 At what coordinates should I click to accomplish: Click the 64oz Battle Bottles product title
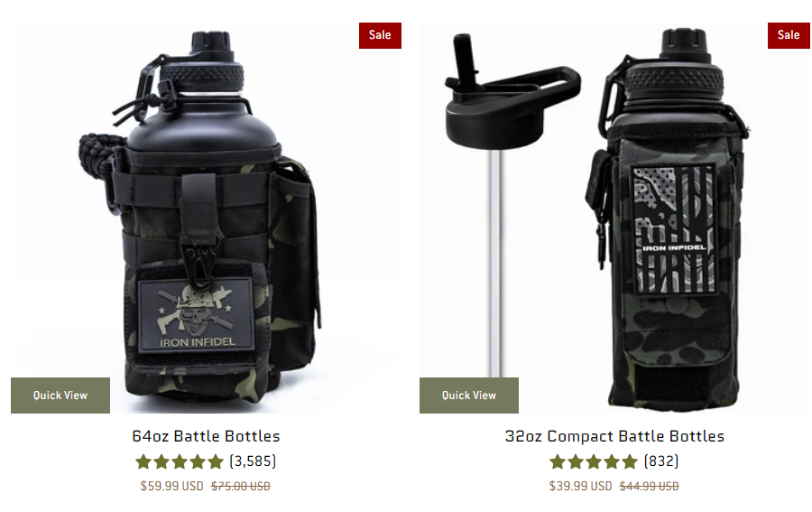[206, 436]
